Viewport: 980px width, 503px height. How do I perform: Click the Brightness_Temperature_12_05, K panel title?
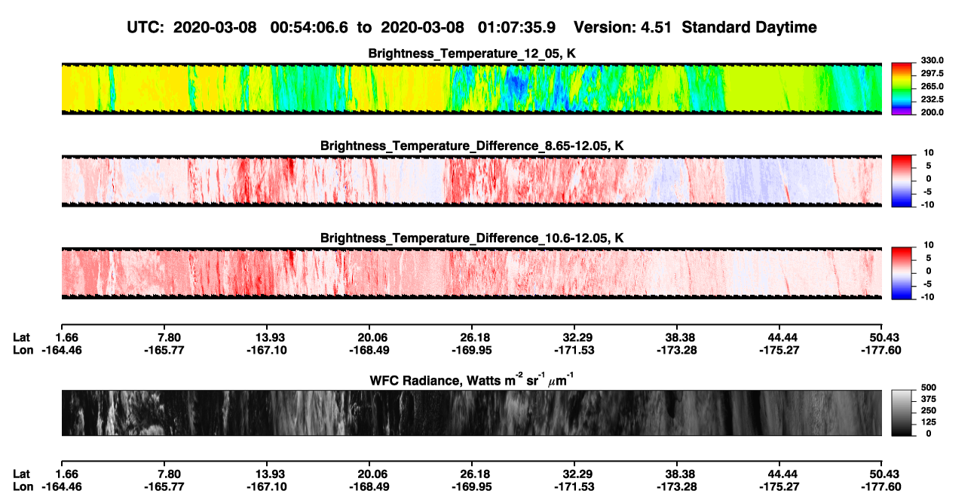point(472,54)
